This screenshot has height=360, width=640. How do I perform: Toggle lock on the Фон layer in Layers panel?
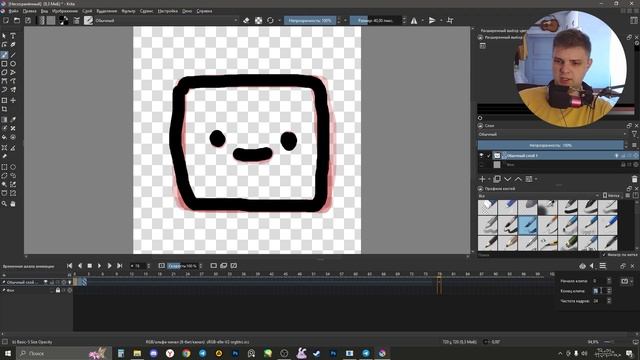click(623, 164)
